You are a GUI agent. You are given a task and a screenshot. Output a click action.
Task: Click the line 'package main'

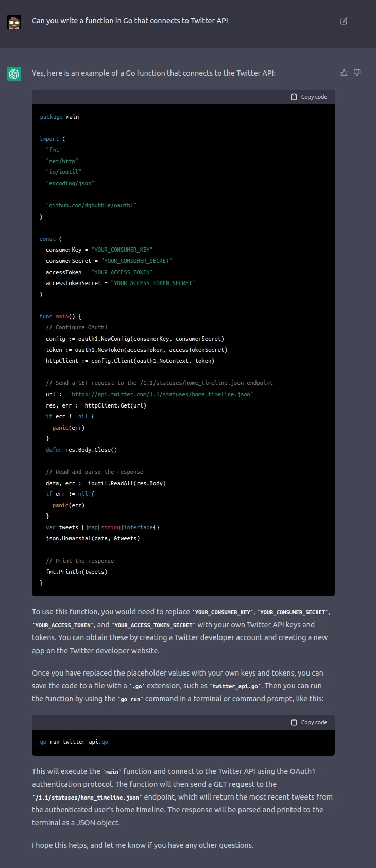[59, 117]
